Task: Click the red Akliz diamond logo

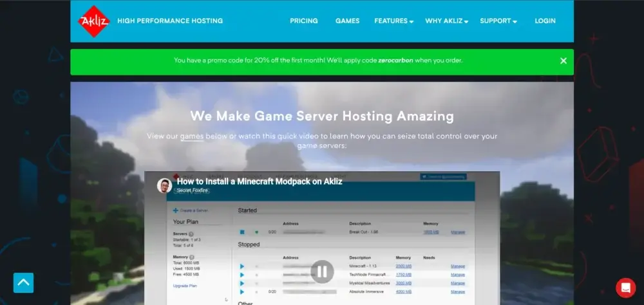Action: click(x=93, y=21)
